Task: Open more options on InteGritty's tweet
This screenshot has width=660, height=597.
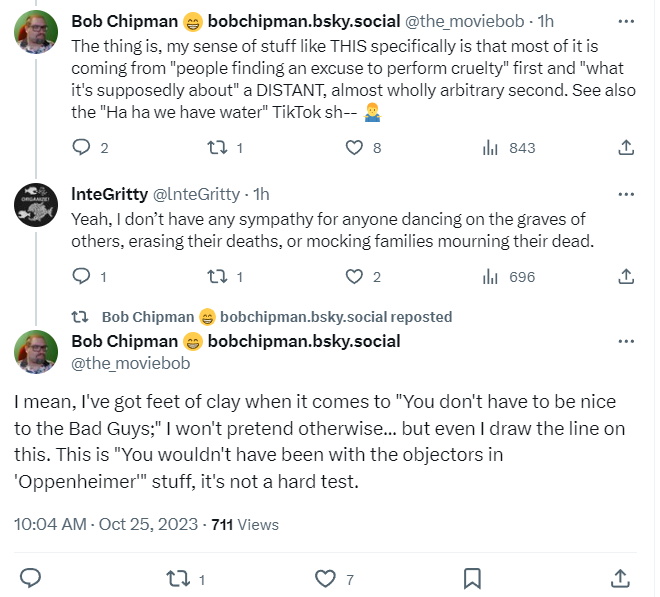Action: point(626,193)
